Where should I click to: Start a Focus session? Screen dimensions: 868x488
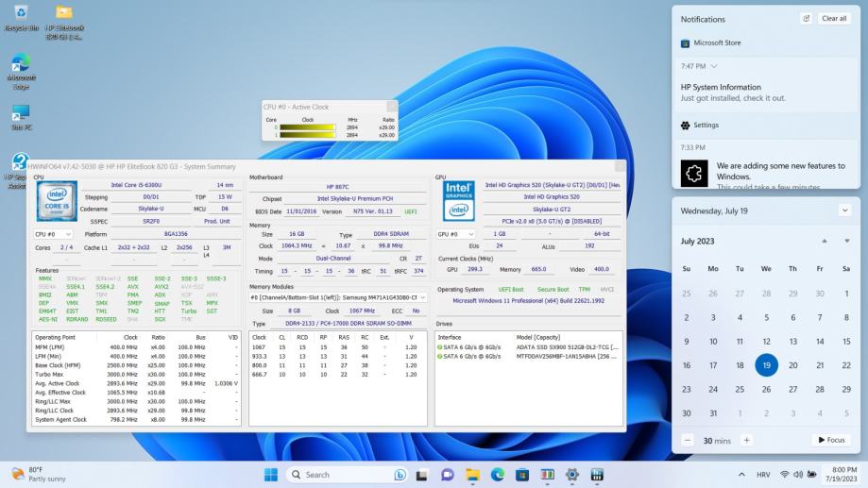pos(831,440)
